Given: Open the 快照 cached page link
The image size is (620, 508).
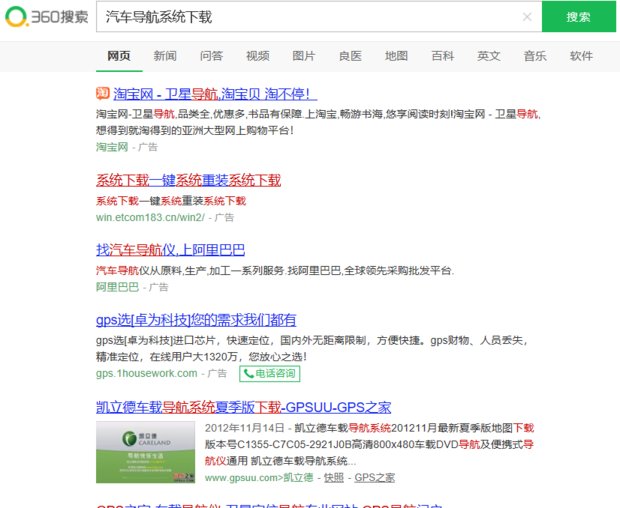Looking at the screenshot, I should click(334, 478).
